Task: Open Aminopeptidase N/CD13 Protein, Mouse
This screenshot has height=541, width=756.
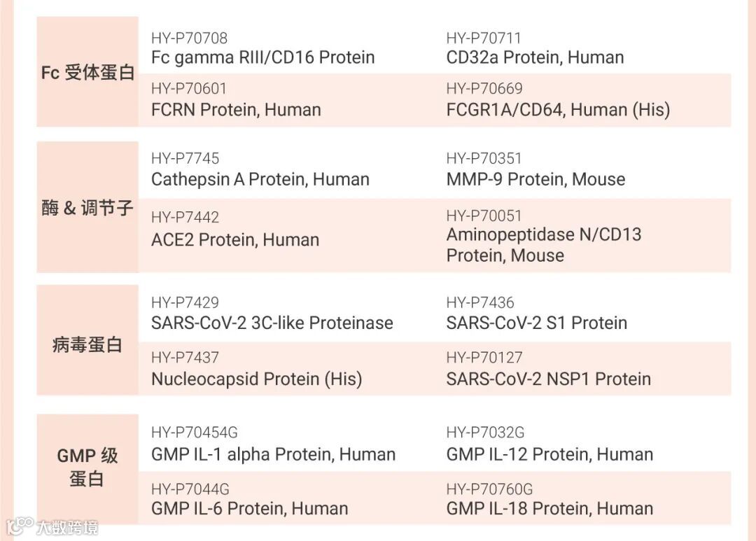Action: (x=543, y=244)
